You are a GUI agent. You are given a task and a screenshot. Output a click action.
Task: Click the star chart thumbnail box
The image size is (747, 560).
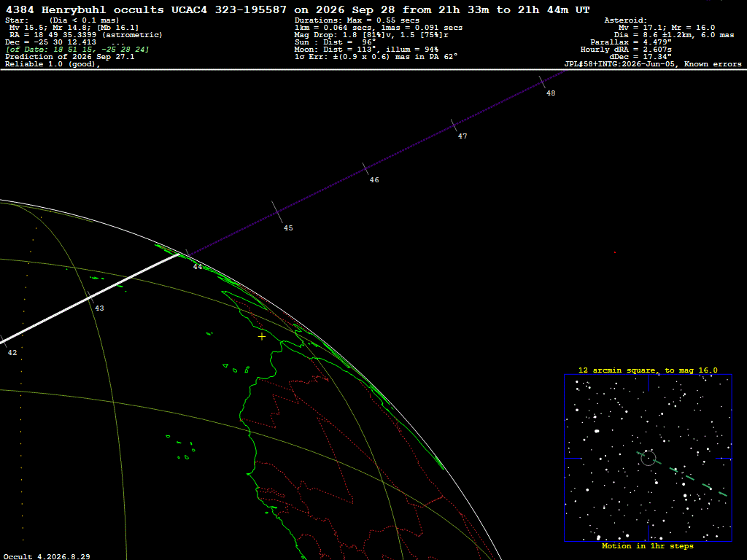coord(648,458)
